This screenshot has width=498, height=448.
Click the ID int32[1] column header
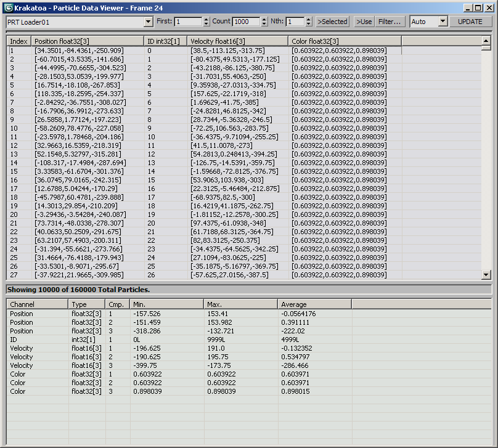click(x=165, y=41)
